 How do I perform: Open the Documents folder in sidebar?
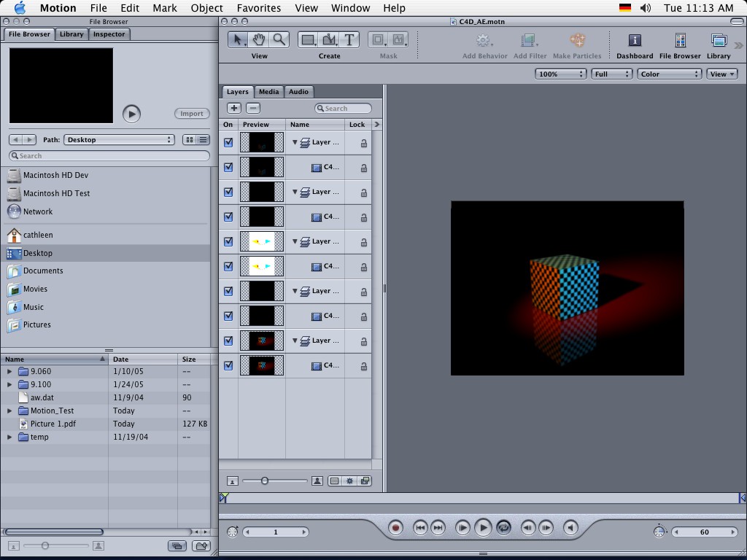pos(43,271)
